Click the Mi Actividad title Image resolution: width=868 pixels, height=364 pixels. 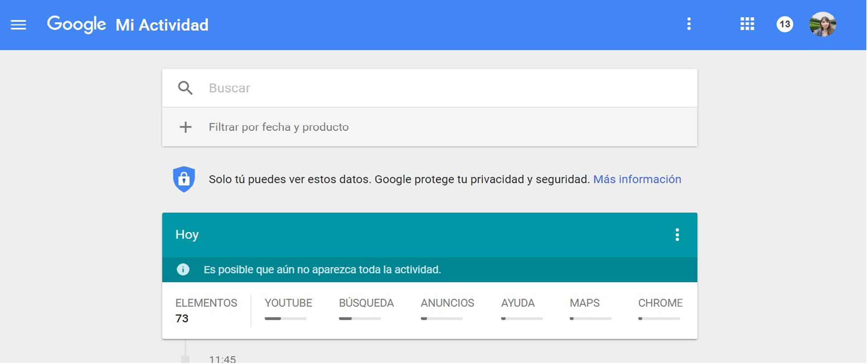pos(162,25)
